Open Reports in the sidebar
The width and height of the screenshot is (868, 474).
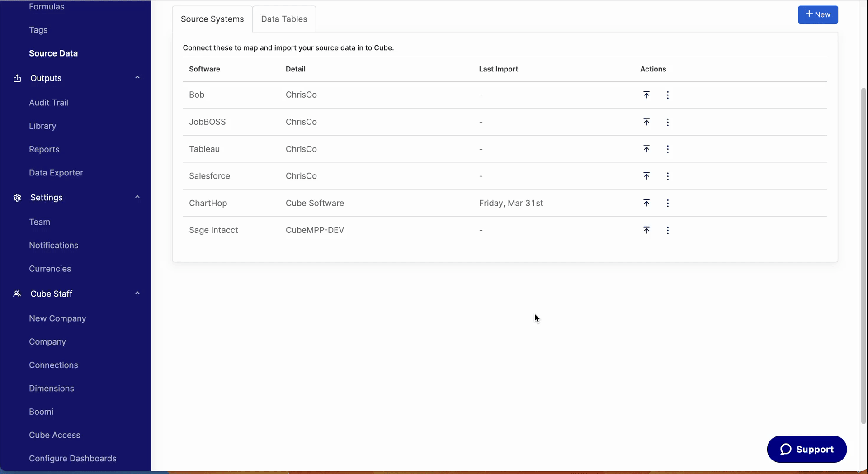(x=44, y=149)
